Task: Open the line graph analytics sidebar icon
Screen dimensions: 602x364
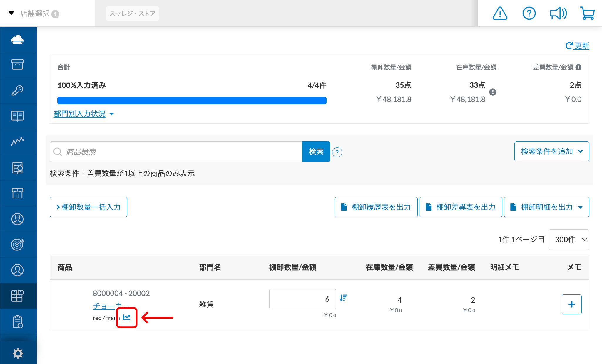Action: click(18, 141)
